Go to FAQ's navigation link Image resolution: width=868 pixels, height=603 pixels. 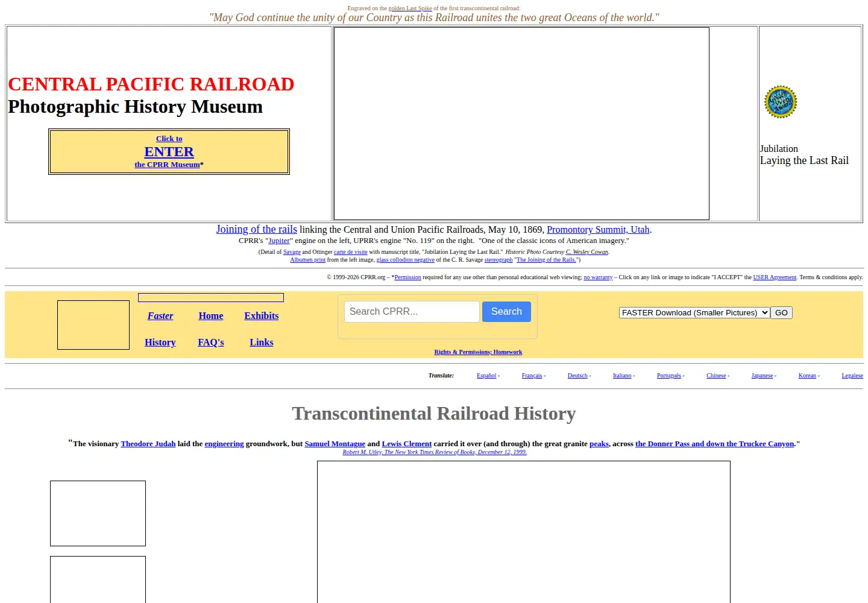pos(211,343)
